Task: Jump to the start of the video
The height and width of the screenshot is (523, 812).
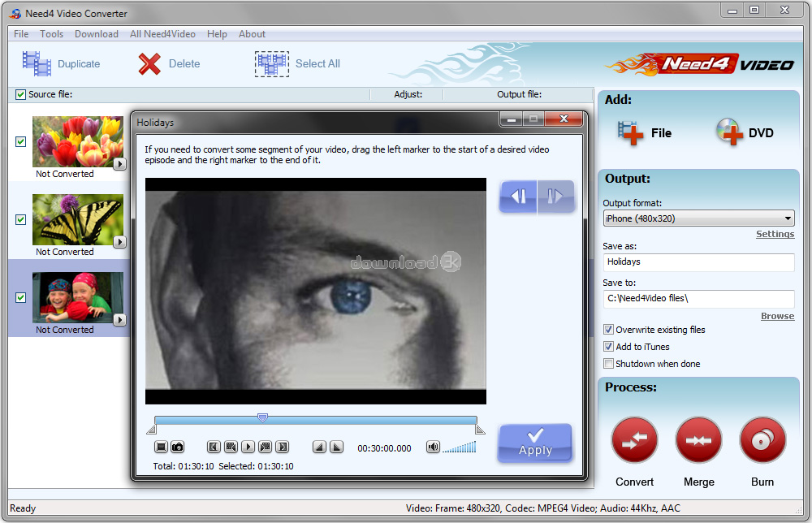Action: [214, 447]
